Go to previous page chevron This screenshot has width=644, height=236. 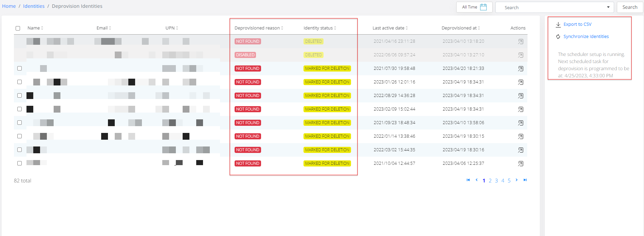(477, 180)
